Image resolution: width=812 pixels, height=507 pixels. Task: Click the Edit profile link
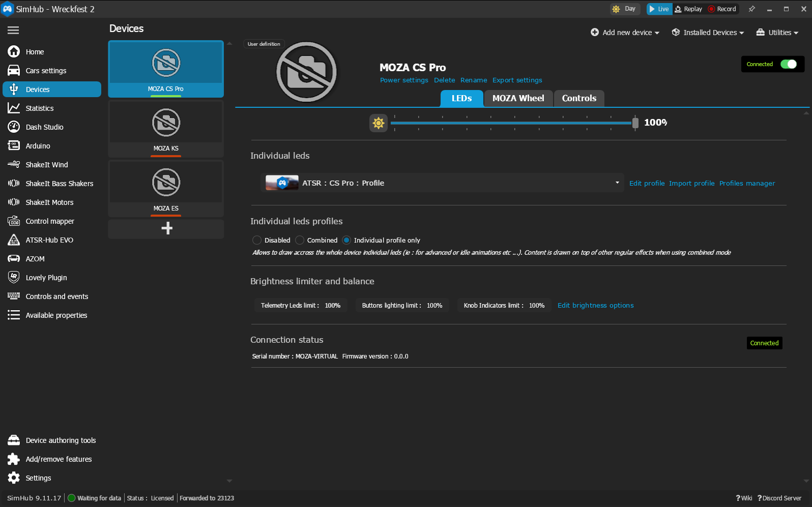[647, 184]
